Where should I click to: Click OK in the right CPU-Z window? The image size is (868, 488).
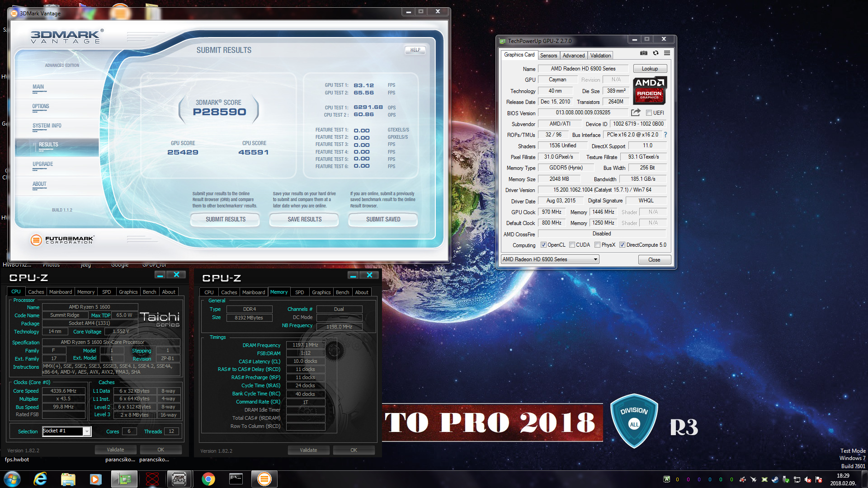tap(354, 450)
